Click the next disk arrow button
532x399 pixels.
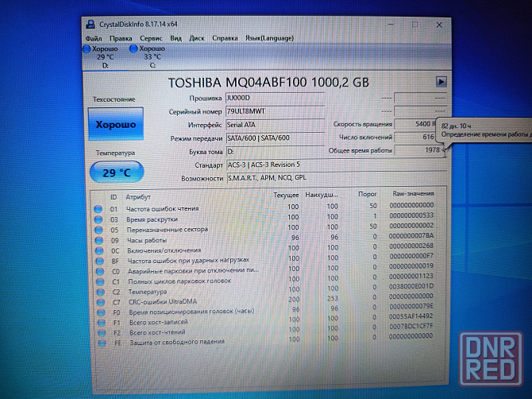441,82
